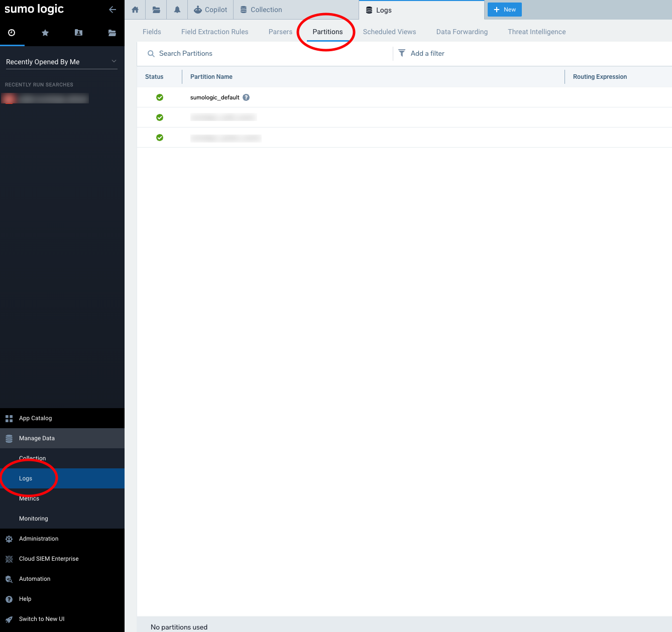Expand the Recently Opened By Me dropdown
The width and height of the screenshot is (672, 632).
click(x=62, y=62)
